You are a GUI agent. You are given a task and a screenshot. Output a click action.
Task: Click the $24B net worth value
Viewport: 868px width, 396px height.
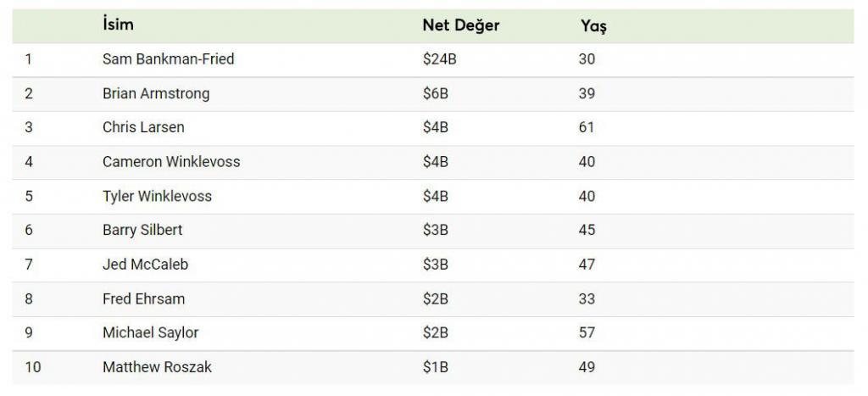coord(440,59)
